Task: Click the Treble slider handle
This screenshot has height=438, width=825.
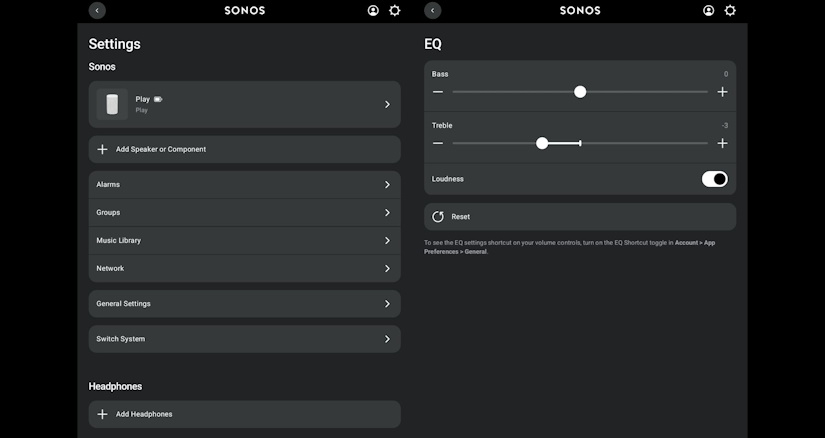Action: pos(542,143)
